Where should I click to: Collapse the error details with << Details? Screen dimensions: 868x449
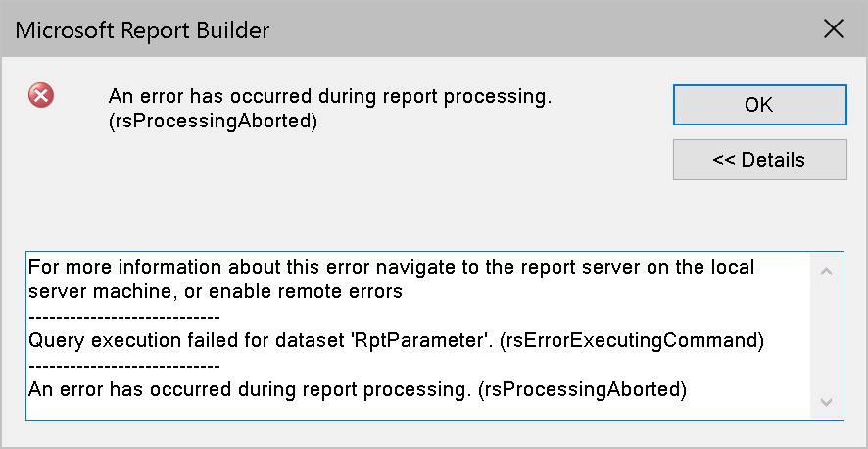[759, 160]
